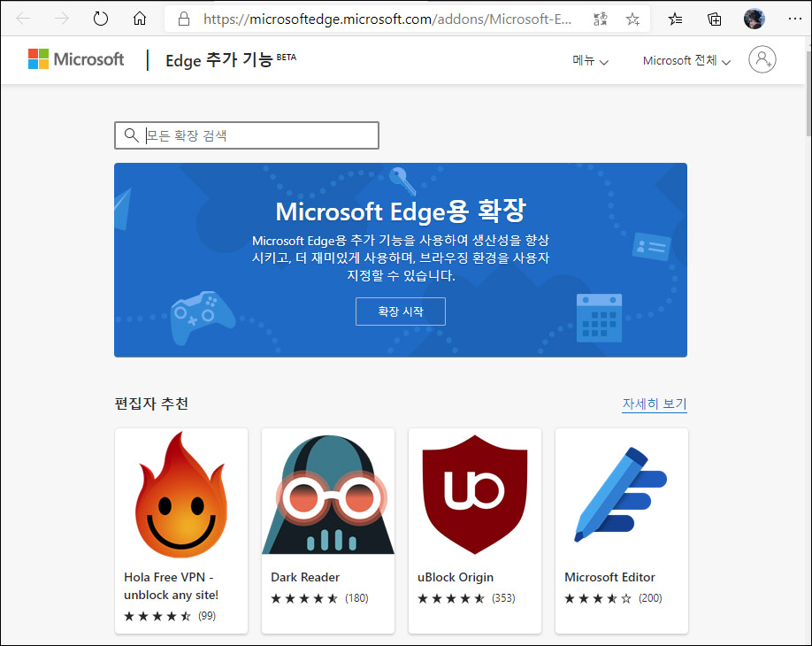
Task: Click Microsoft Editor star rating
Action: [598, 598]
